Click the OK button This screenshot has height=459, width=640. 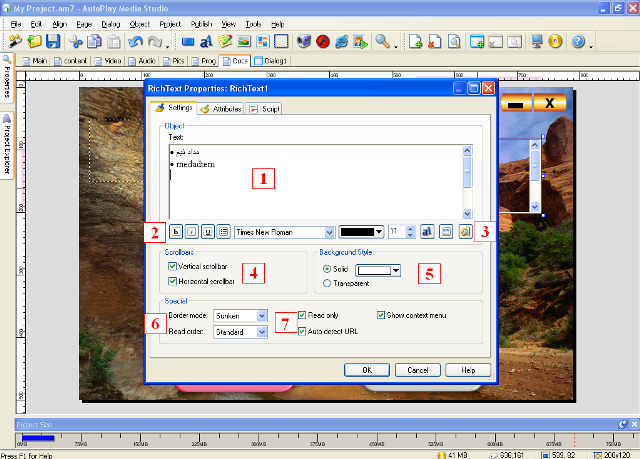pos(366,369)
